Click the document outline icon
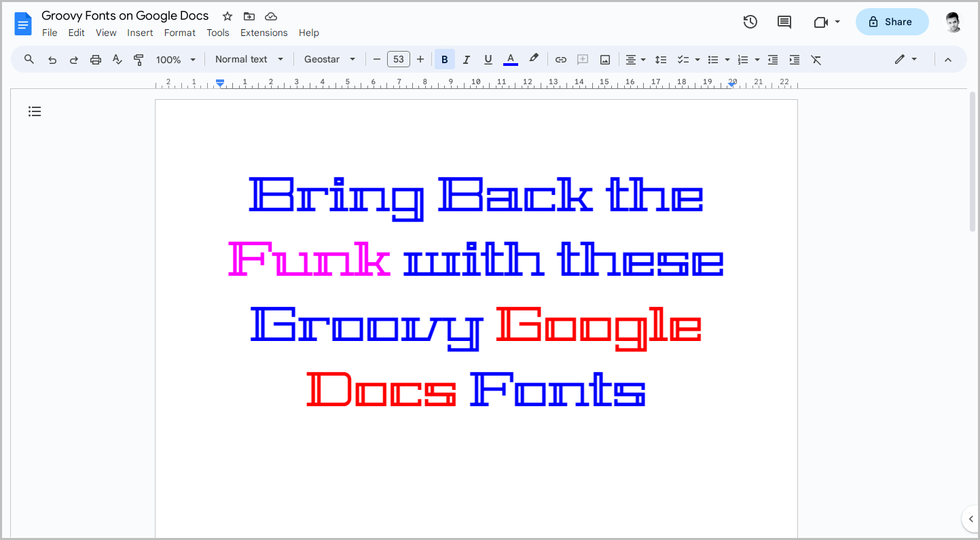This screenshot has height=540, width=980. [x=35, y=111]
